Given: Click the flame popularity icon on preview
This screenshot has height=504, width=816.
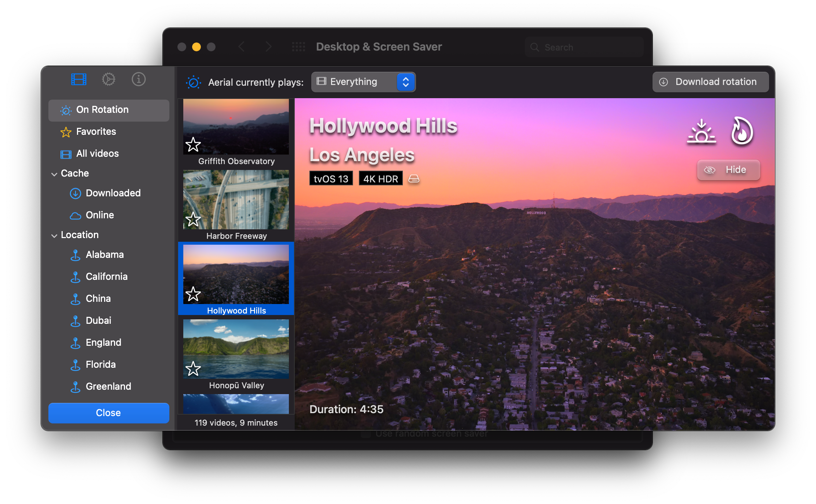Looking at the screenshot, I should click(742, 132).
